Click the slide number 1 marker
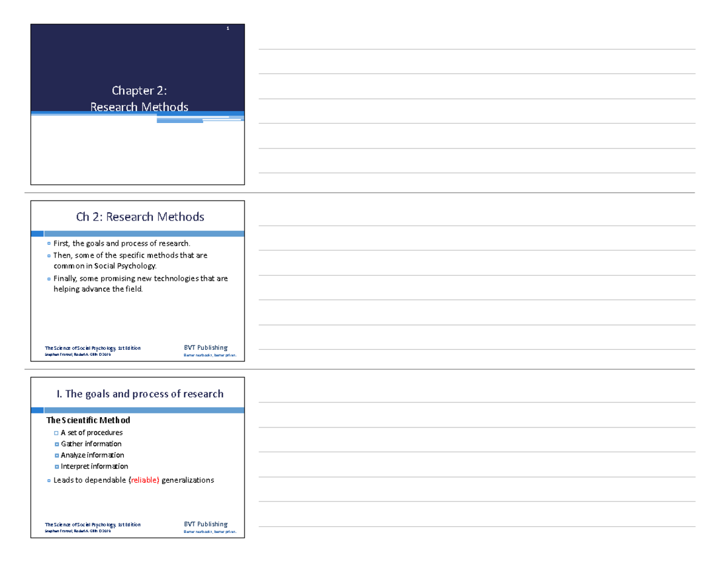This screenshot has width=728, height=562. [x=227, y=28]
